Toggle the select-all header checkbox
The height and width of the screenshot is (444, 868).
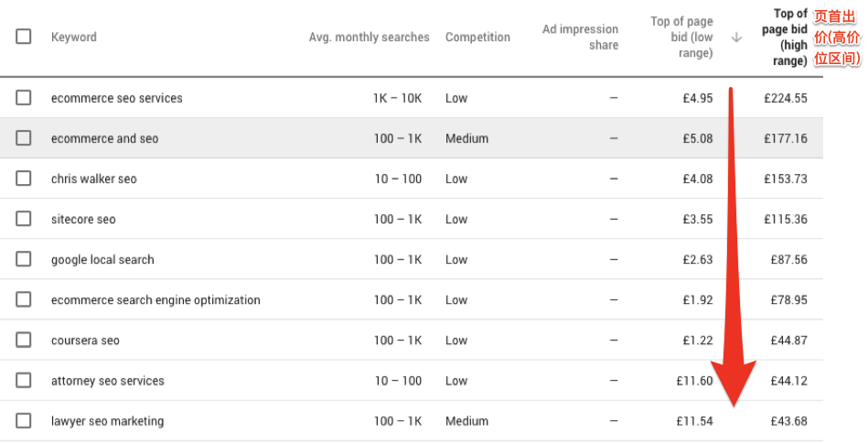pyautogui.click(x=24, y=37)
